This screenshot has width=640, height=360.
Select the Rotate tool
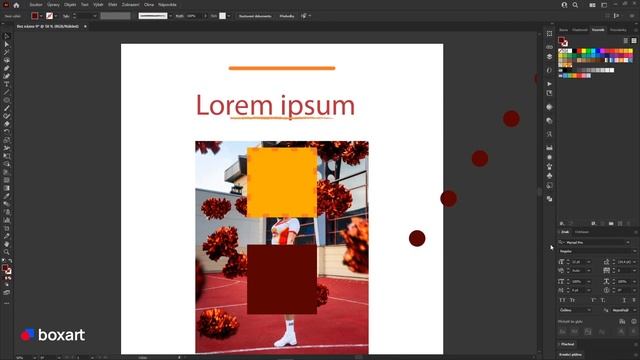click(7, 132)
